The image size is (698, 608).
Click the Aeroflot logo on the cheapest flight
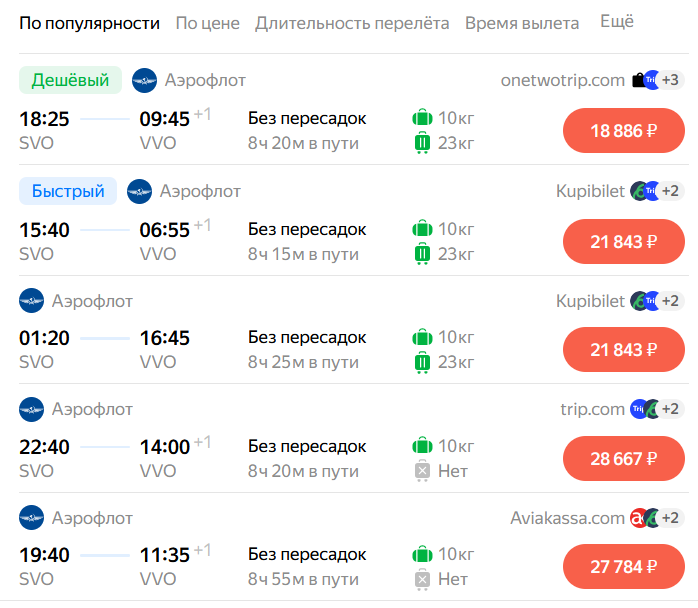click(144, 81)
